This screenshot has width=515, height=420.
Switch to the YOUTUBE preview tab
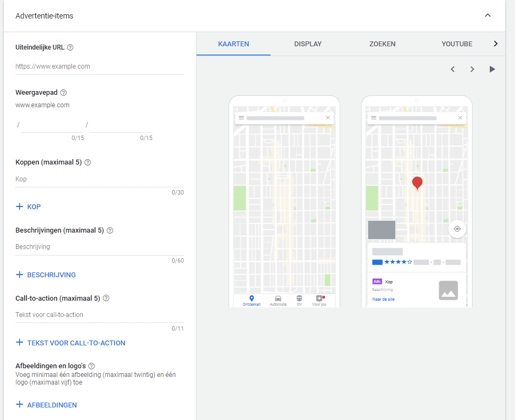457,44
